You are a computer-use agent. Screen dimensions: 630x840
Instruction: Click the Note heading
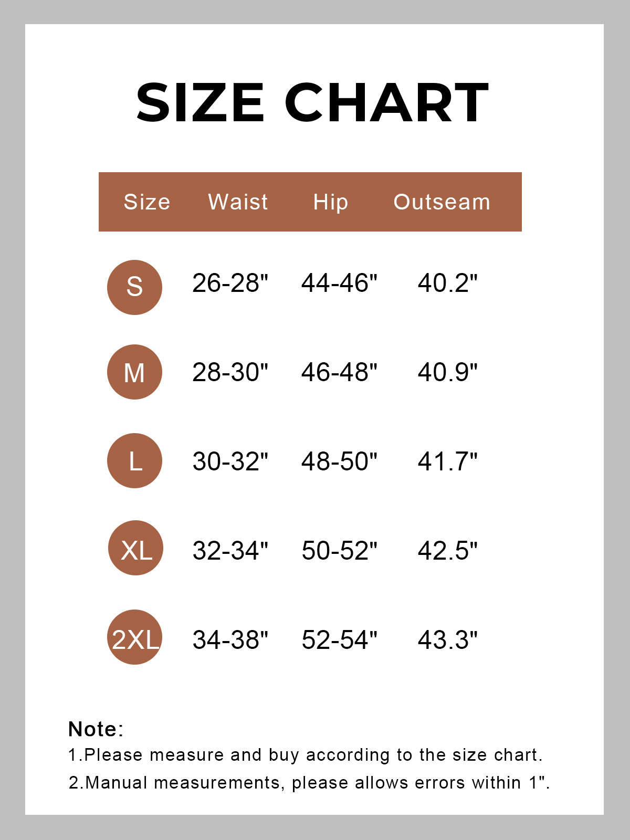tap(96, 729)
